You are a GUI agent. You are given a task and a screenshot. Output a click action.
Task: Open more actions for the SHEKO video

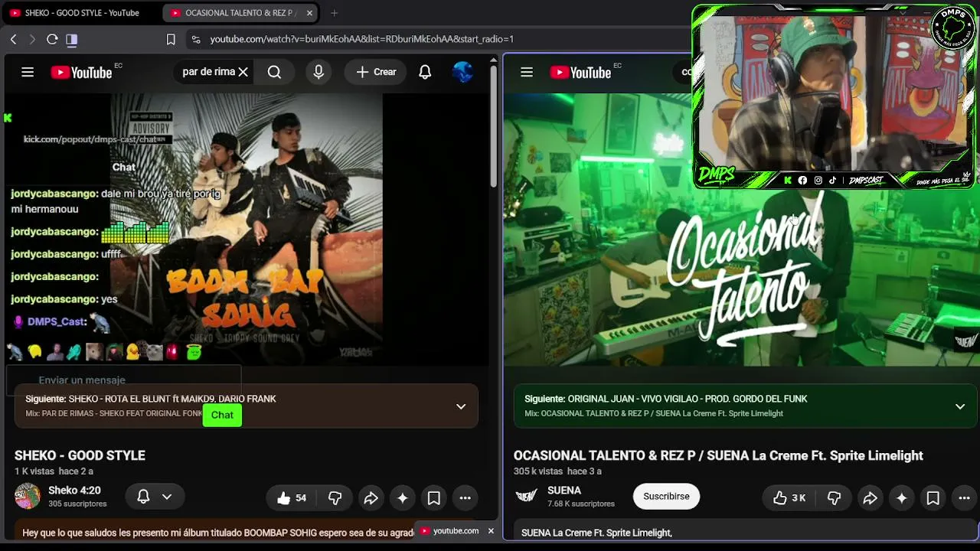[x=465, y=498]
